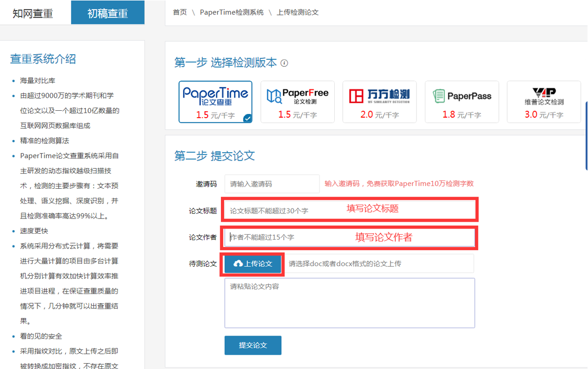Go to 首页 in the breadcrumb

[x=180, y=12]
